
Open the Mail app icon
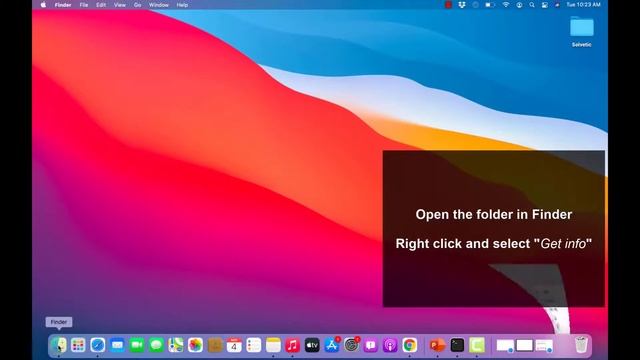(117, 345)
